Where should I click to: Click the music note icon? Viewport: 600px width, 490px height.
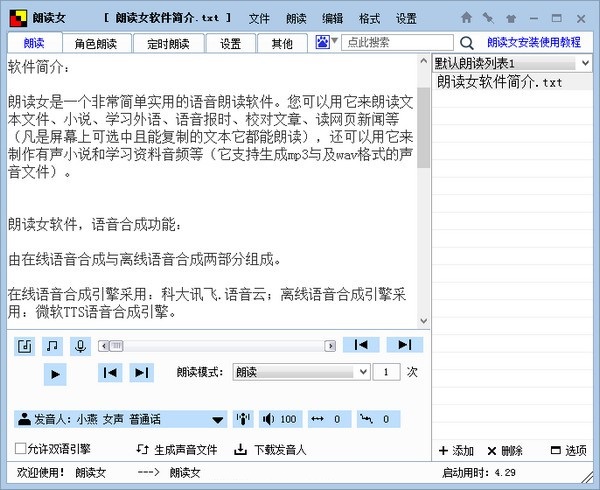click(x=52, y=345)
